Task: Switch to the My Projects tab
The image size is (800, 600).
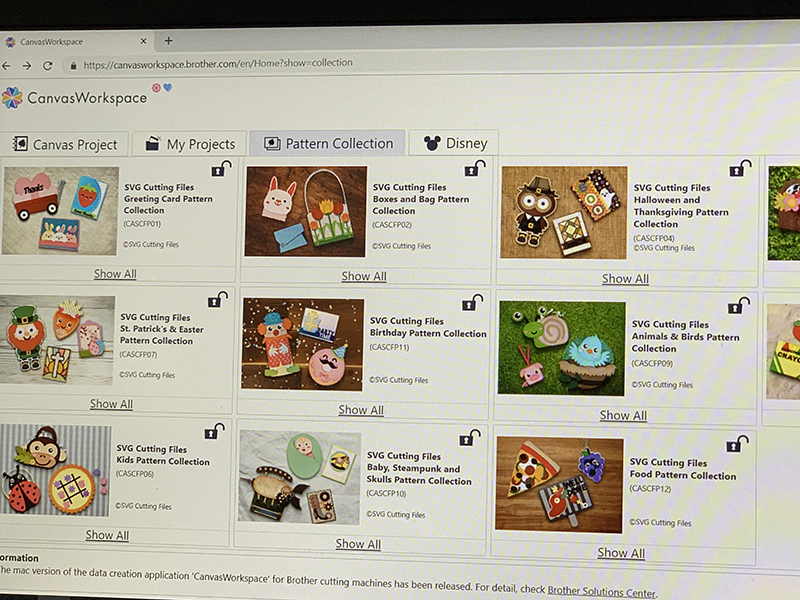Action: 190,144
